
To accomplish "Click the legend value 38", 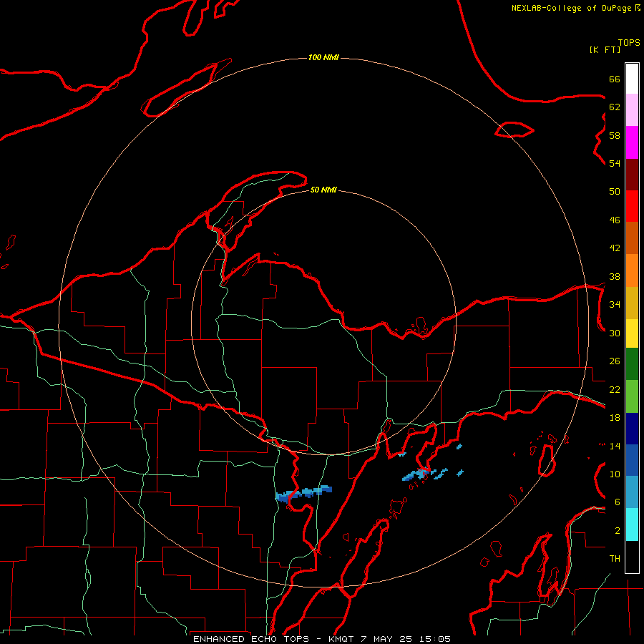I will (x=615, y=277).
